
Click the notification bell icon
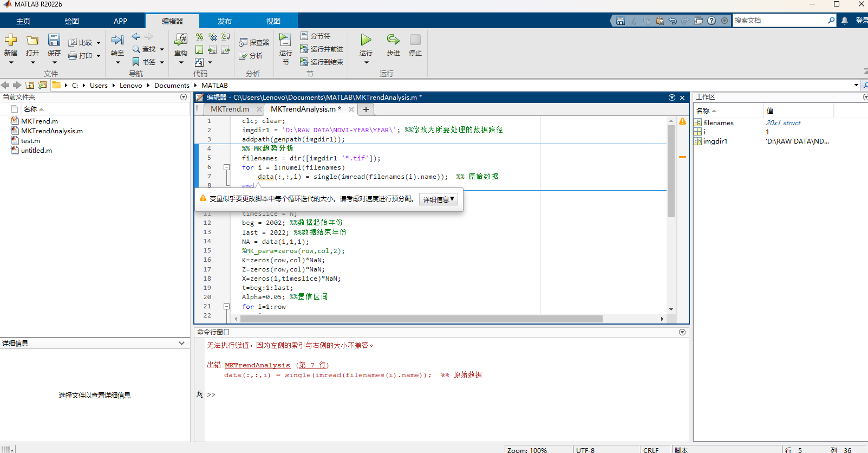[845, 21]
